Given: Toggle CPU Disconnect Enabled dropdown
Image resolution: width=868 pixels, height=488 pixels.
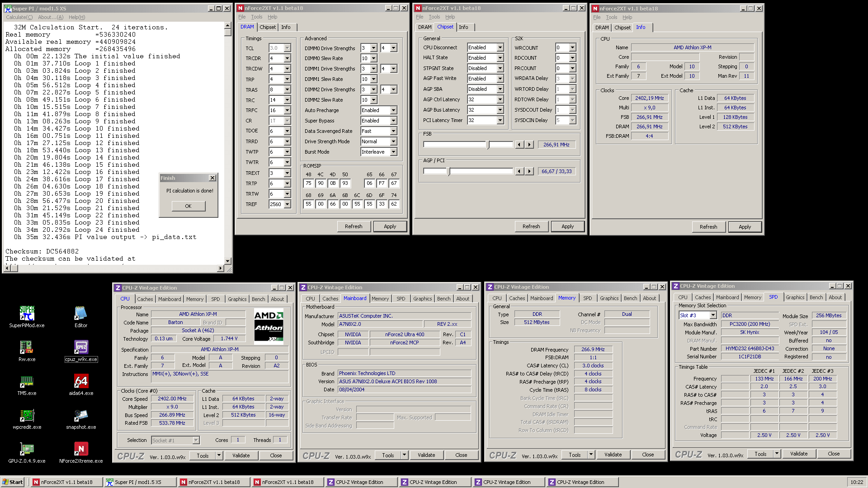Looking at the screenshot, I should click(500, 47).
